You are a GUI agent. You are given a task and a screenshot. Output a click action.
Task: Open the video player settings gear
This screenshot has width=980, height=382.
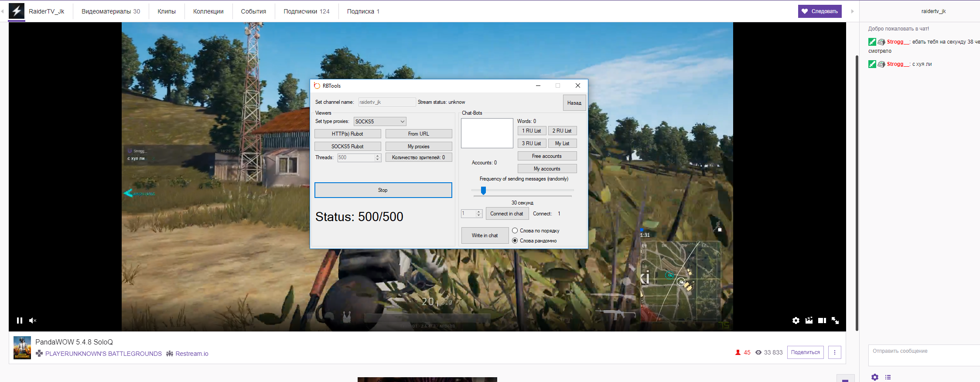[x=796, y=321]
